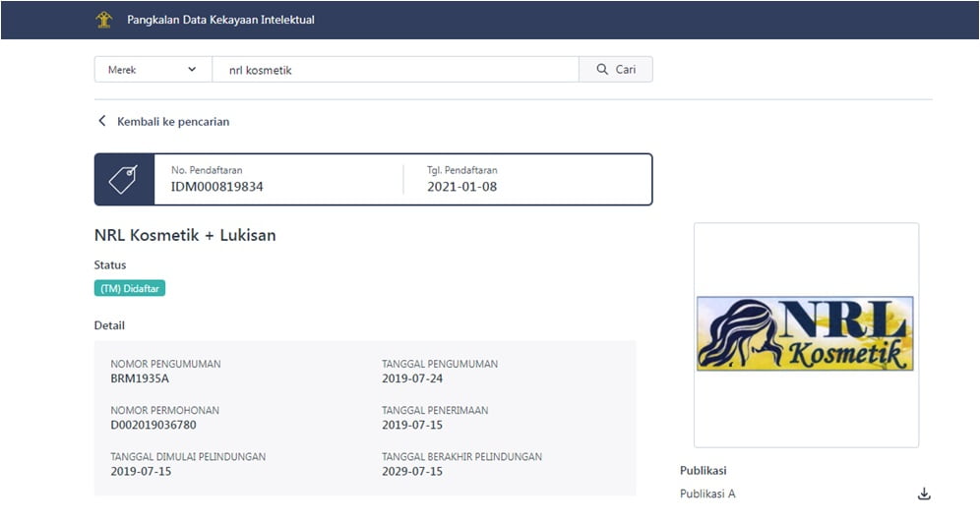Expand the Merek category dropdown

point(153,70)
